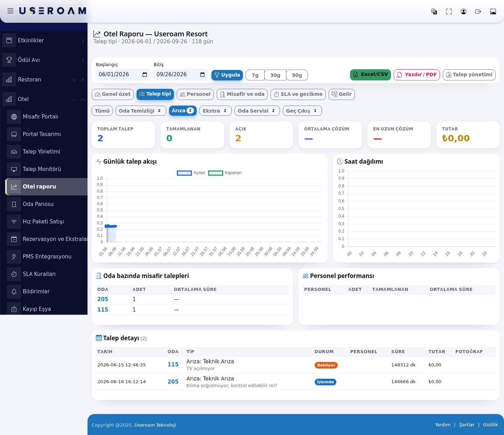The image size is (504, 435).
Task: Open the Misafir ve oda tab
Action: pos(242,94)
